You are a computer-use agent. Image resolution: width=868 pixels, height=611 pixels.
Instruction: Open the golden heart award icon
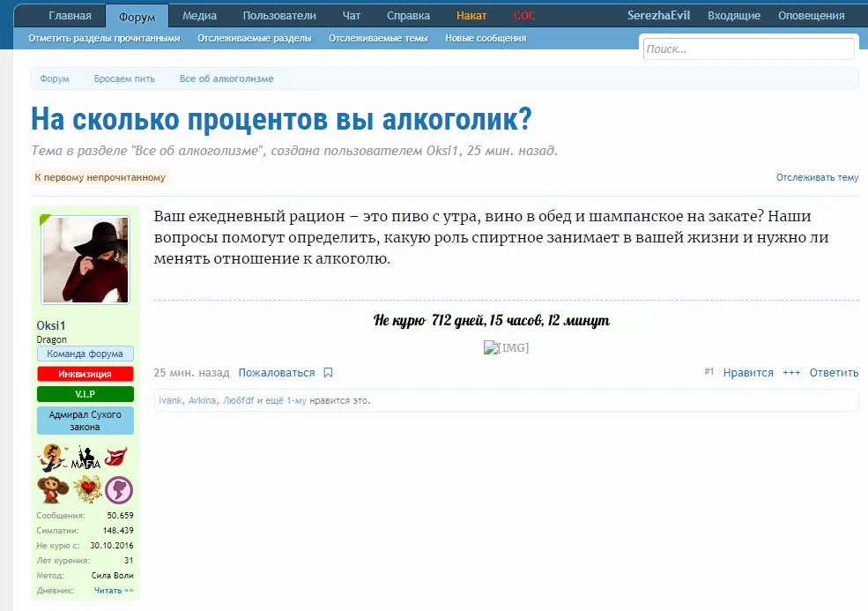click(x=87, y=489)
